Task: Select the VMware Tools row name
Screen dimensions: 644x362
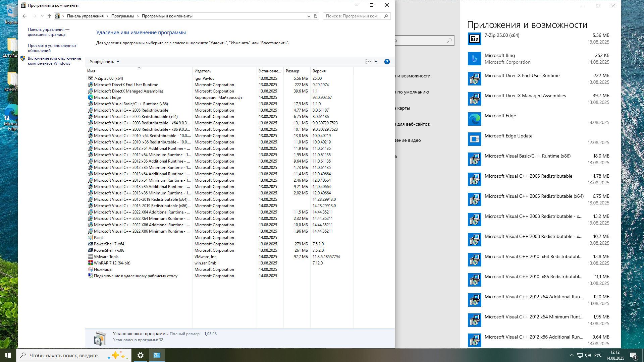Action: click(x=106, y=257)
